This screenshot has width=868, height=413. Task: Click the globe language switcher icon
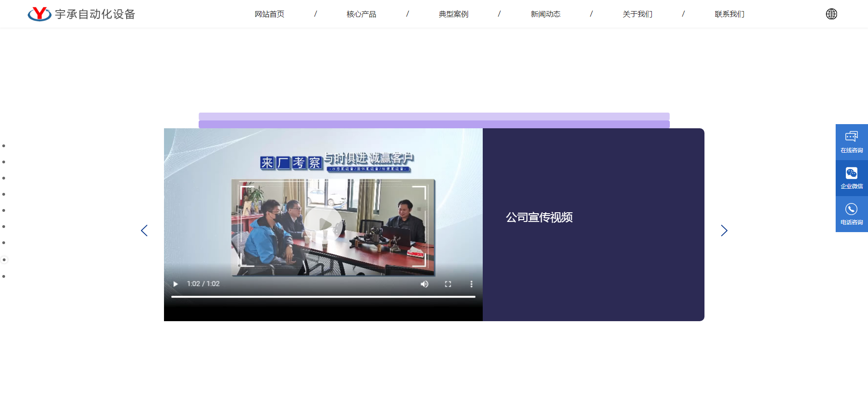pos(831,14)
